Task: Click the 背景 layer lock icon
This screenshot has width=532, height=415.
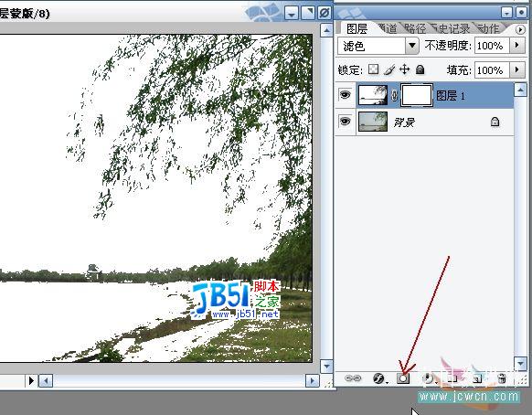Action: [x=495, y=122]
